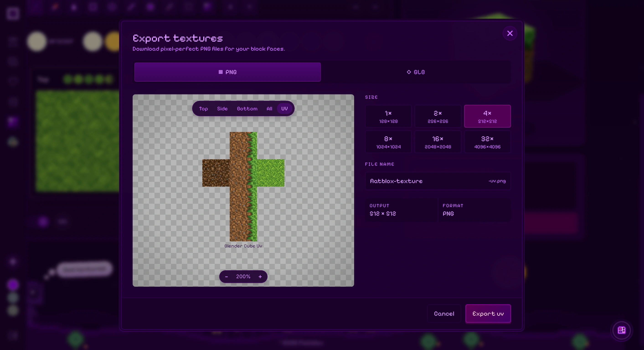The image size is (644, 350).
Task: Cancel the texture export
Action: (444, 314)
